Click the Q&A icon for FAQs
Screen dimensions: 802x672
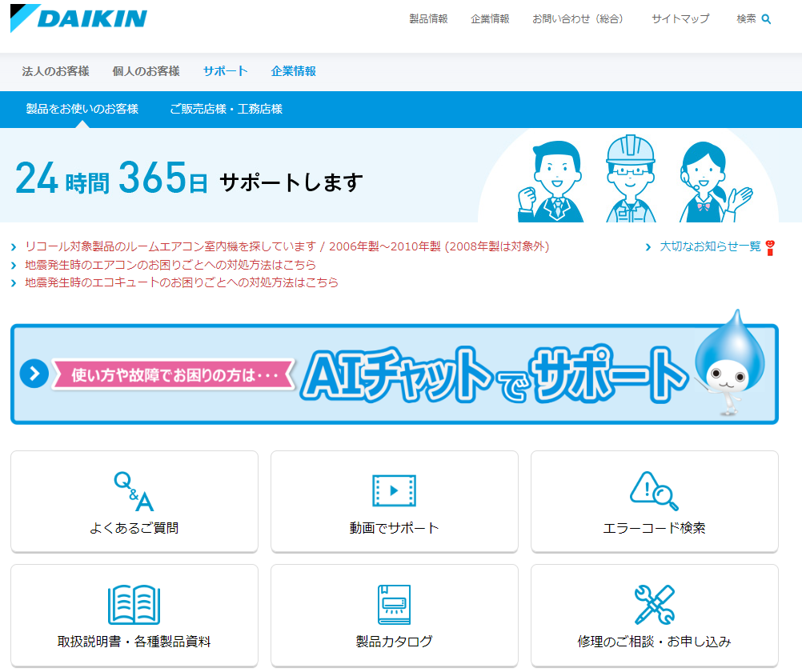[134, 491]
